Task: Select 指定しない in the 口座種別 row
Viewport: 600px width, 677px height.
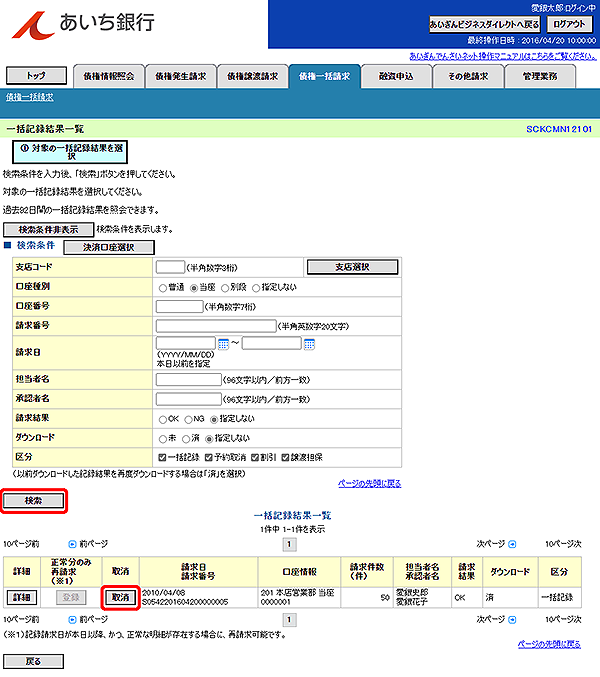Action: coord(256,288)
